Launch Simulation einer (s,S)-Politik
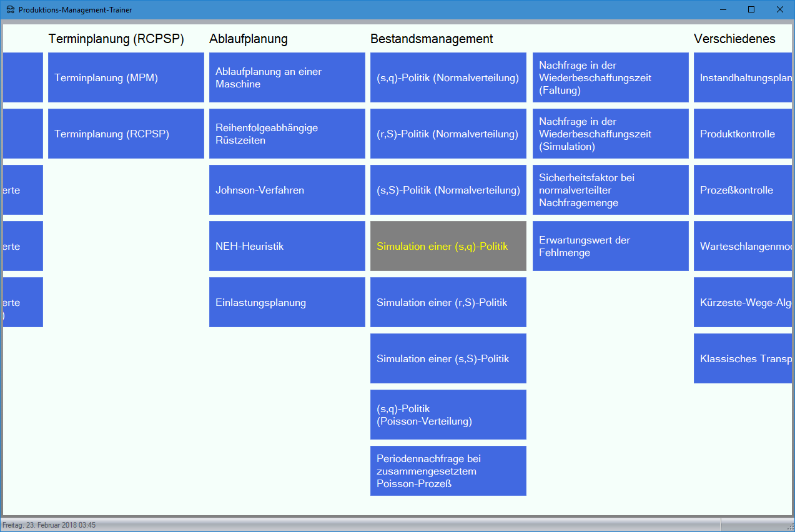 448,358
